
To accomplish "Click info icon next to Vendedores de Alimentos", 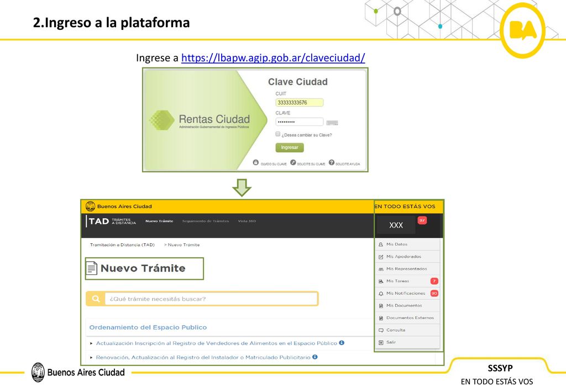I will point(342,343).
